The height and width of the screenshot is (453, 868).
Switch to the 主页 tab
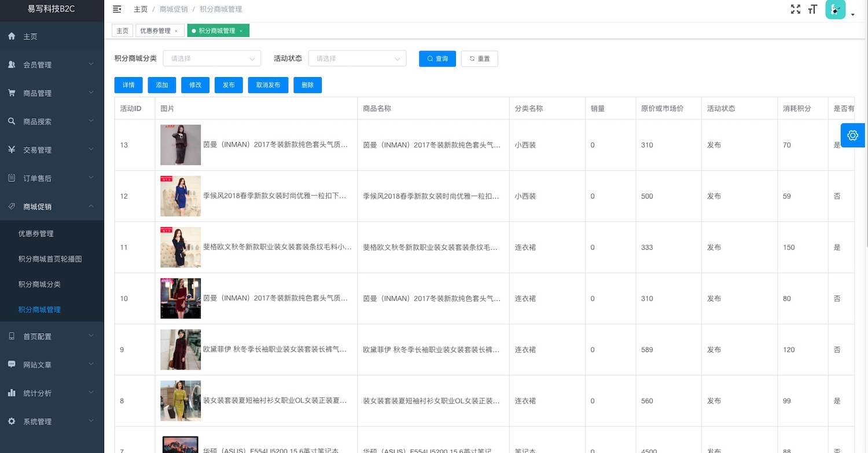click(122, 31)
